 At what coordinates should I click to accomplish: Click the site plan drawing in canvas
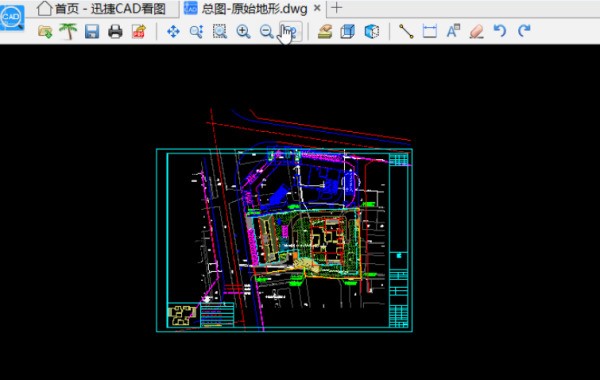284,240
